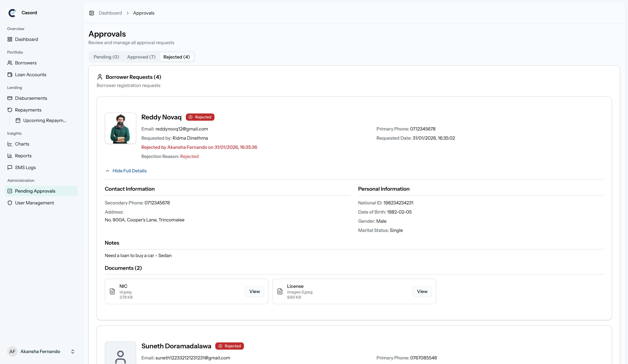The width and height of the screenshot is (628, 364).
Task: Click the Charts line-graph icon
Action: 10,144
